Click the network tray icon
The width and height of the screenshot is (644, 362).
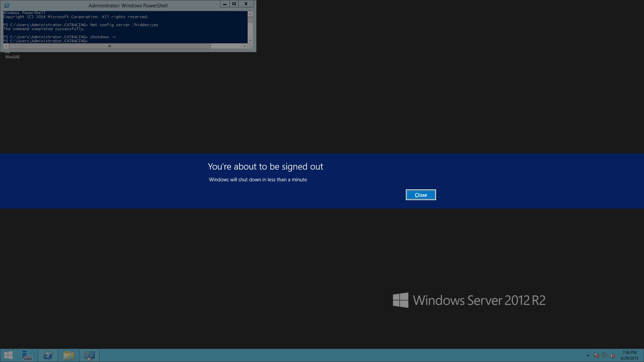pyautogui.click(x=604, y=355)
